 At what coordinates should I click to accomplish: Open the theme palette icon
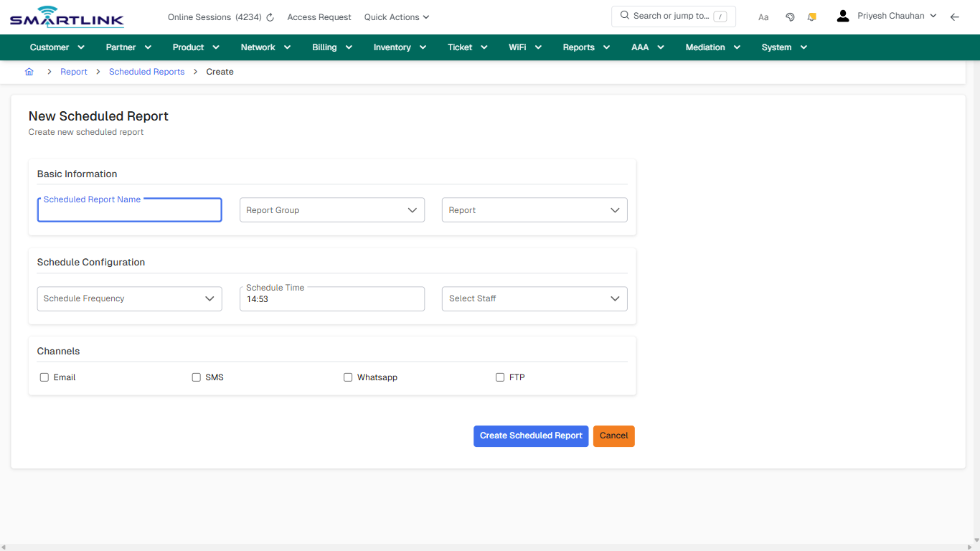(790, 17)
